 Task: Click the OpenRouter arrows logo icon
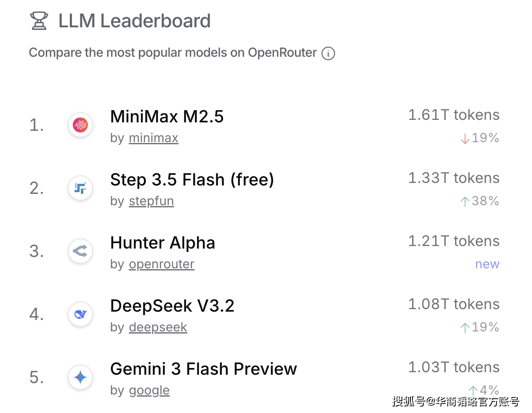coord(80,251)
